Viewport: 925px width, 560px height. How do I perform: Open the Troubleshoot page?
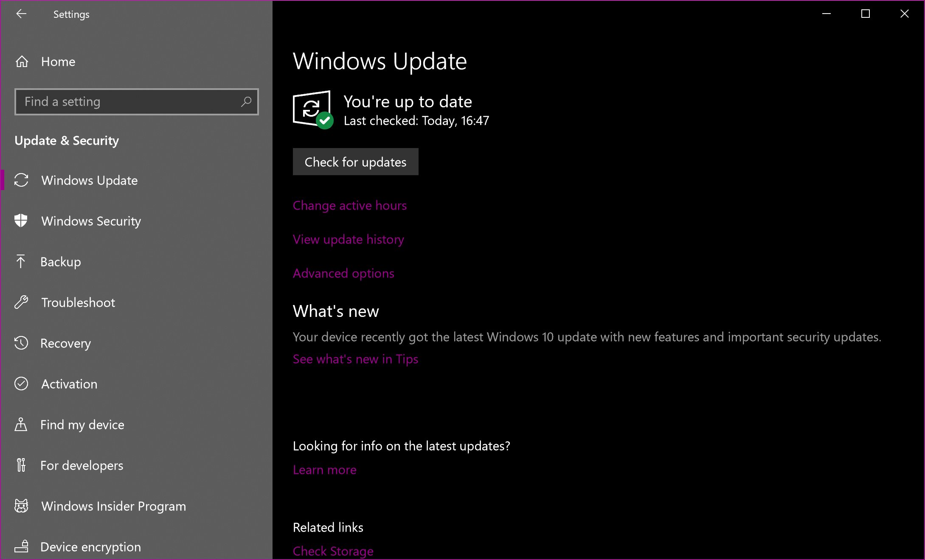click(x=136, y=302)
